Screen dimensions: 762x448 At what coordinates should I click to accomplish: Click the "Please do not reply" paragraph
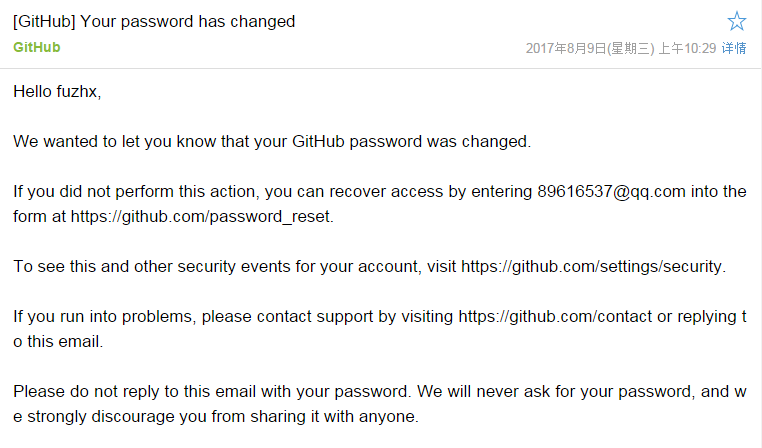[x=380, y=404]
